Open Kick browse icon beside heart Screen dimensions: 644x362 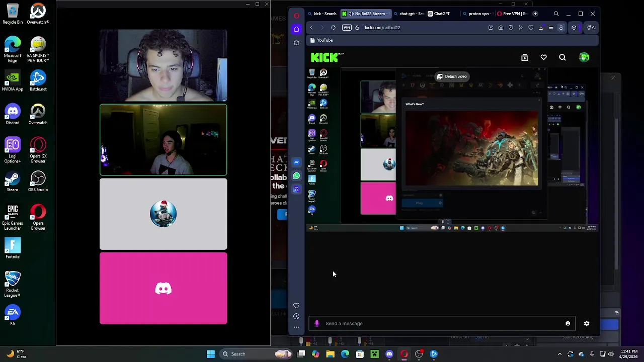point(525,57)
